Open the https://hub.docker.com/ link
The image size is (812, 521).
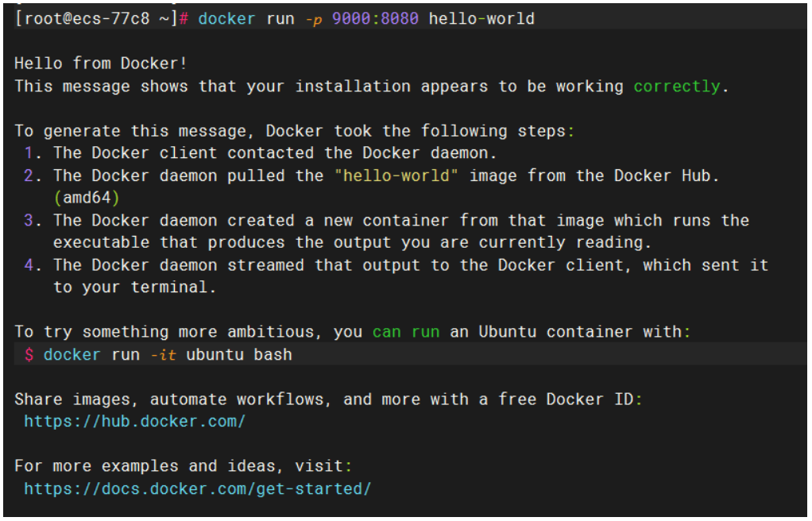coord(134,422)
